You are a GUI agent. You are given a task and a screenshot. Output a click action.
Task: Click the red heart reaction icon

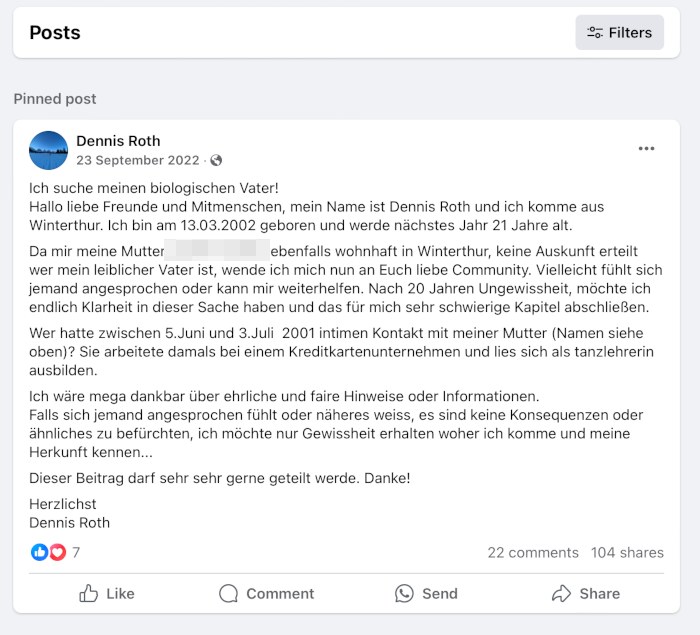pos(57,552)
